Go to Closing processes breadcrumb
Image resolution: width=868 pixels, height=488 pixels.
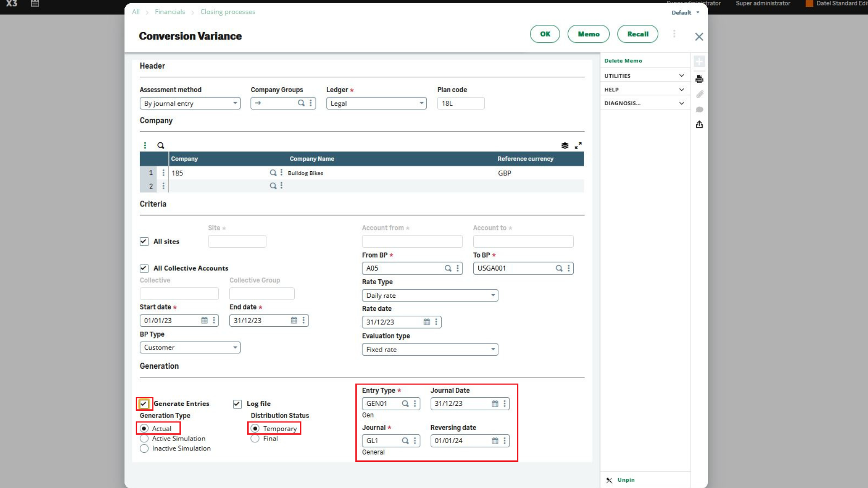click(228, 12)
